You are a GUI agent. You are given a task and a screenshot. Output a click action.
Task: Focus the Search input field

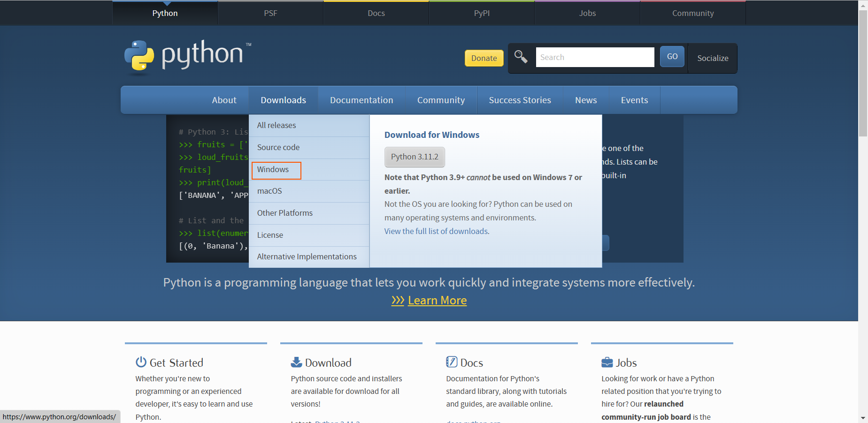[x=595, y=57]
